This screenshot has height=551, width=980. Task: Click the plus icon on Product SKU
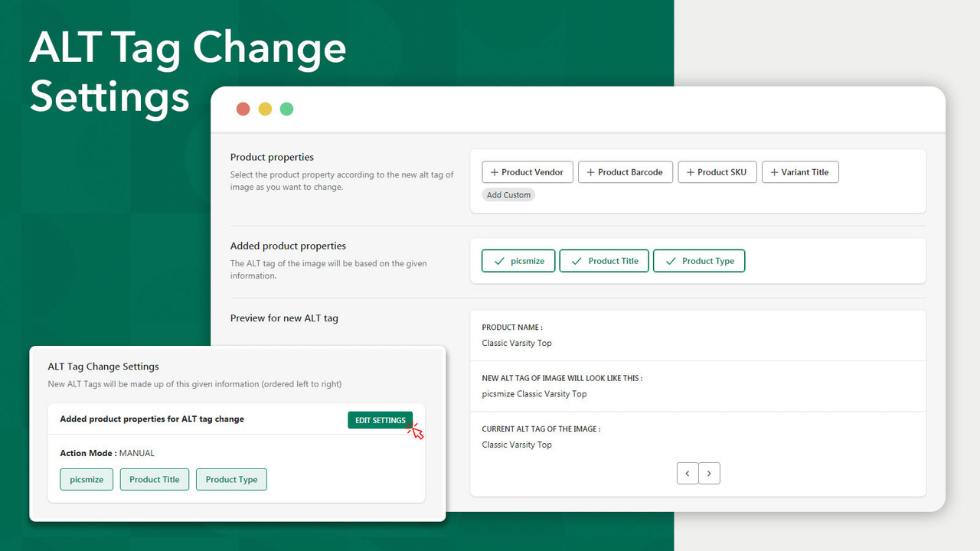[691, 171]
